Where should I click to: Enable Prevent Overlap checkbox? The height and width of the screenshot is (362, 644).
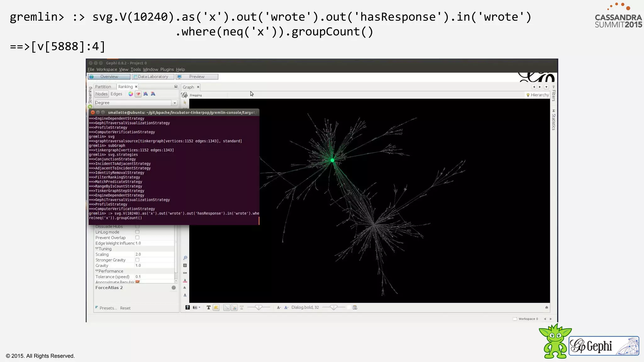pos(137,238)
